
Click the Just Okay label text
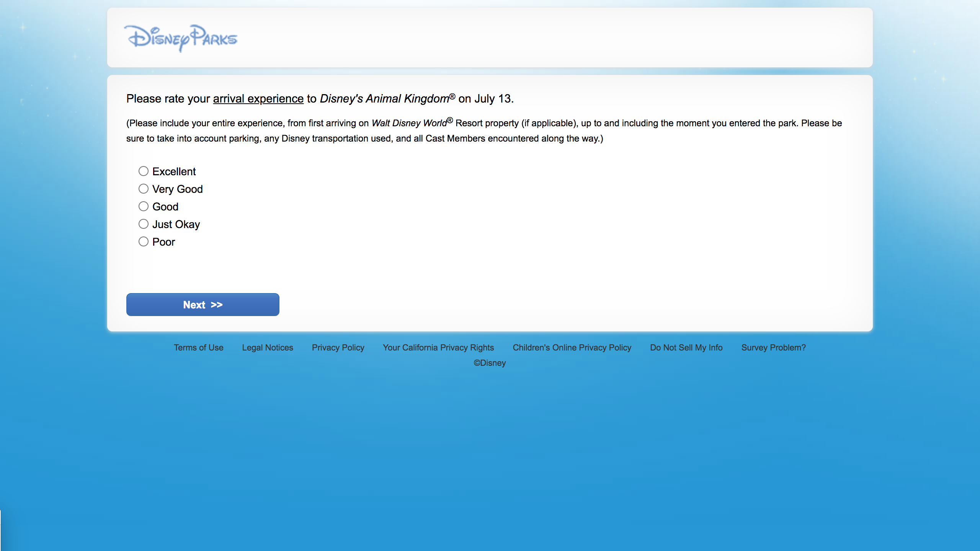(176, 224)
